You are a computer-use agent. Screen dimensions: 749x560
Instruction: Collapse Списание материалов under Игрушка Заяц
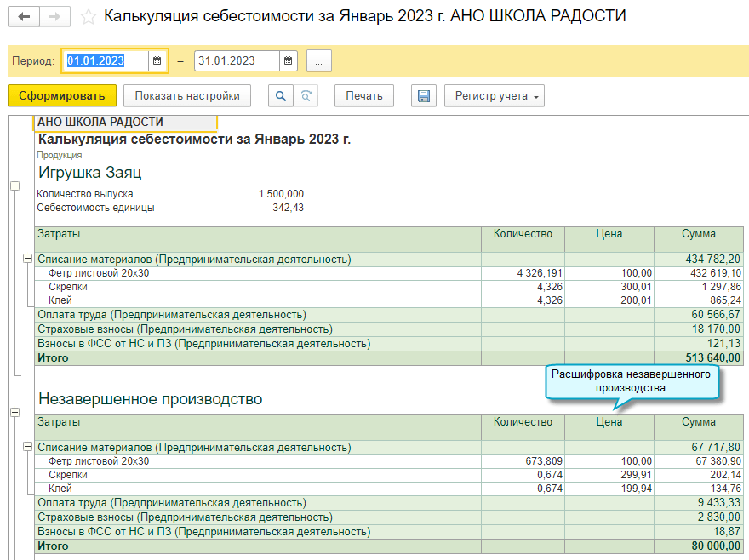click(x=28, y=259)
